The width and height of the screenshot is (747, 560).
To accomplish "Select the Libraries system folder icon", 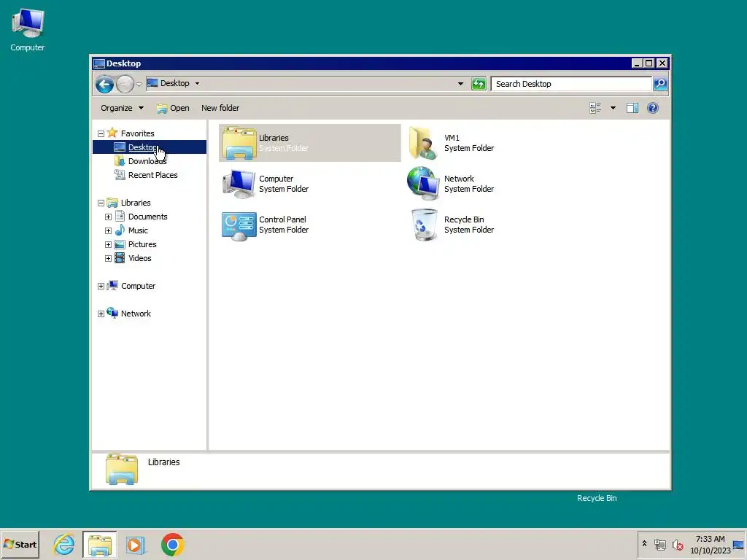I will coord(239,143).
